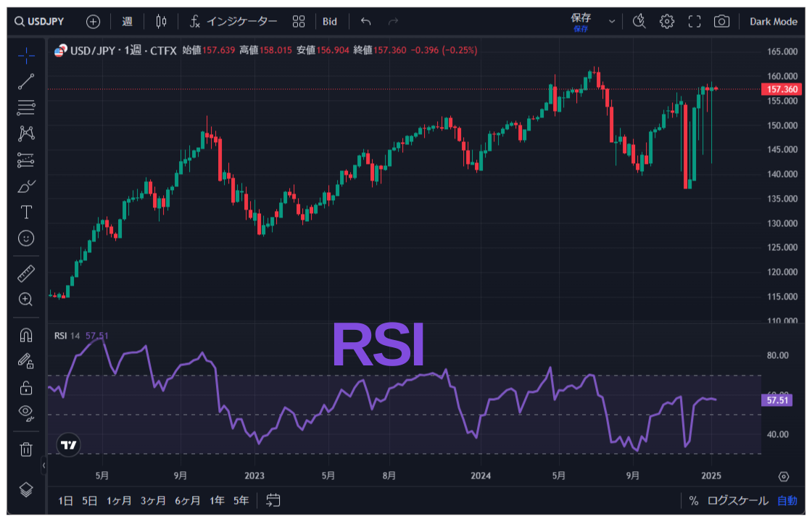Select the crosshair cursor tool

pos(26,55)
